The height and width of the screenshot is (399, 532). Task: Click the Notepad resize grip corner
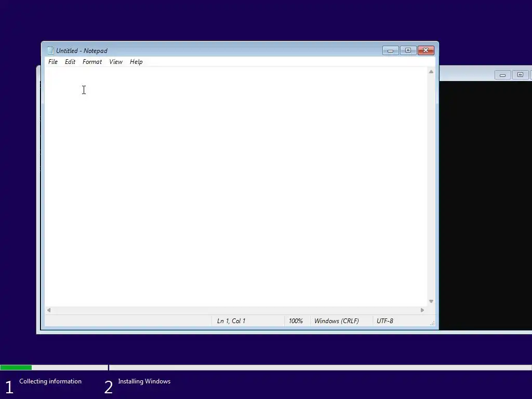click(x=432, y=323)
